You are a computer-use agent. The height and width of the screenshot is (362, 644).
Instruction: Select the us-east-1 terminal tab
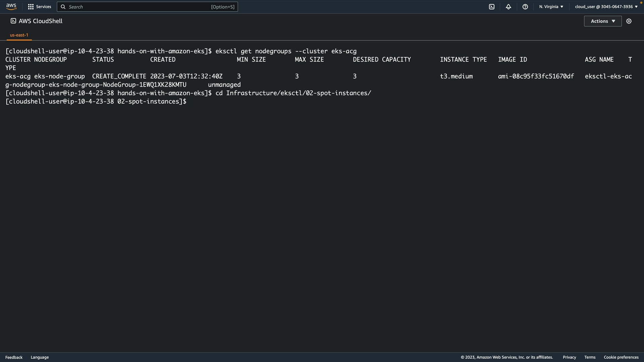pyautogui.click(x=19, y=35)
